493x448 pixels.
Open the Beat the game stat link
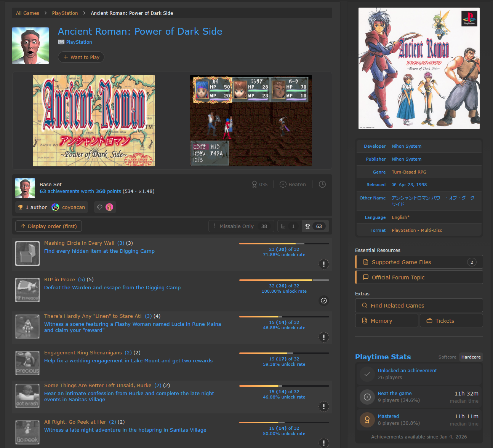(395, 393)
